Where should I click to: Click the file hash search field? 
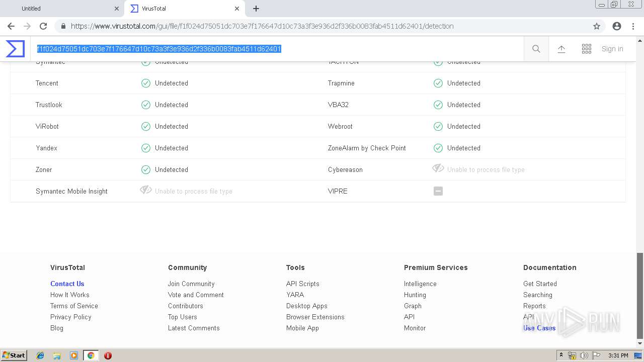(277, 49)
